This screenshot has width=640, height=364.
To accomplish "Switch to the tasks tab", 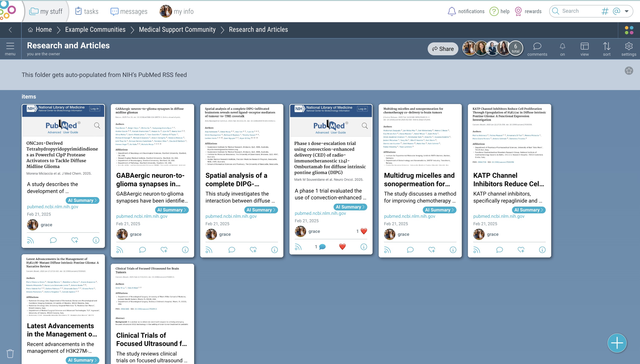I will coord(87,11).
